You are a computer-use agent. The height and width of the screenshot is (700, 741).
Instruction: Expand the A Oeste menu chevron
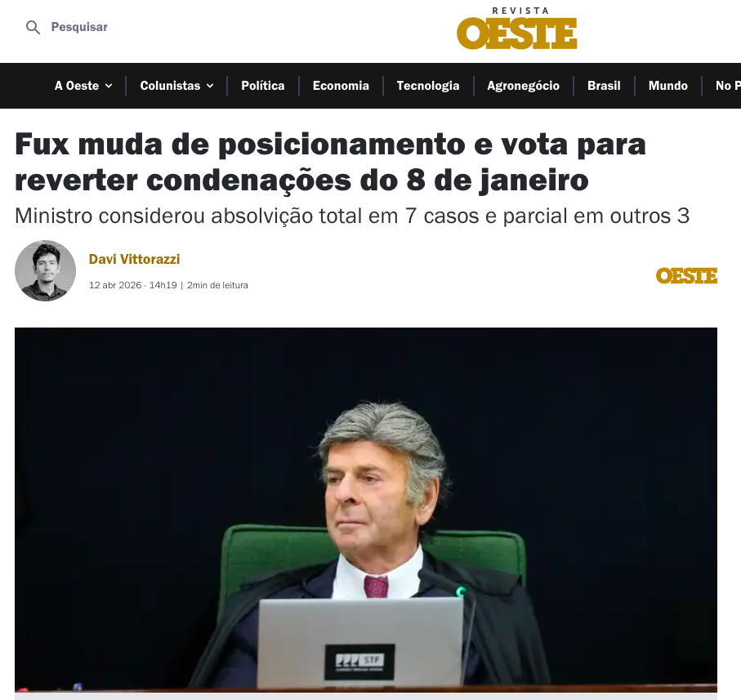[109, 86]
